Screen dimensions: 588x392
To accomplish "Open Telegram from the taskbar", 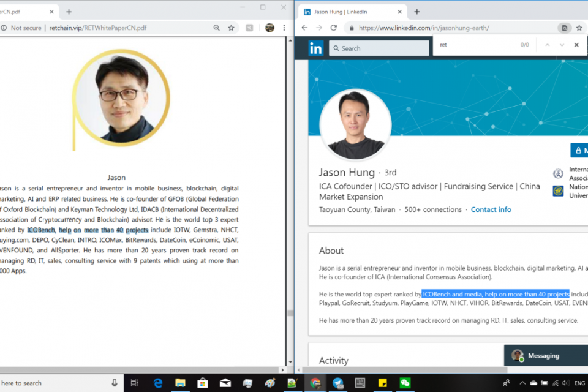I will [337, 383].
